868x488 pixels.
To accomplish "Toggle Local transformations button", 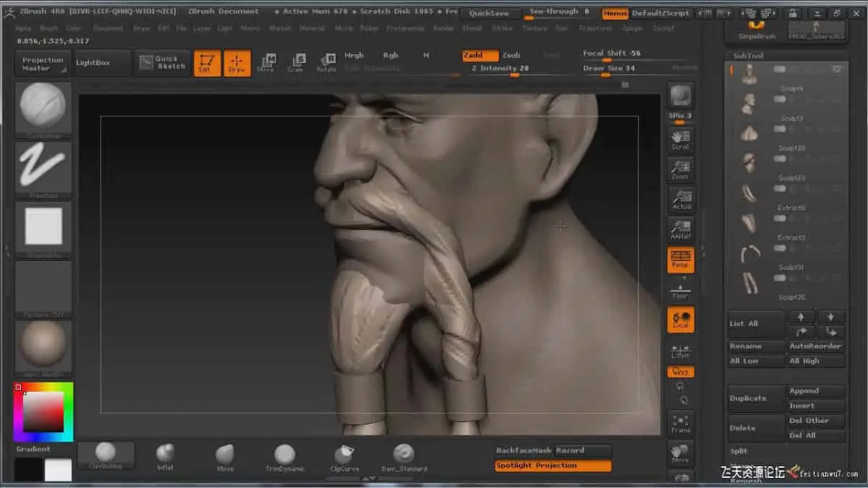I will 681,319.
